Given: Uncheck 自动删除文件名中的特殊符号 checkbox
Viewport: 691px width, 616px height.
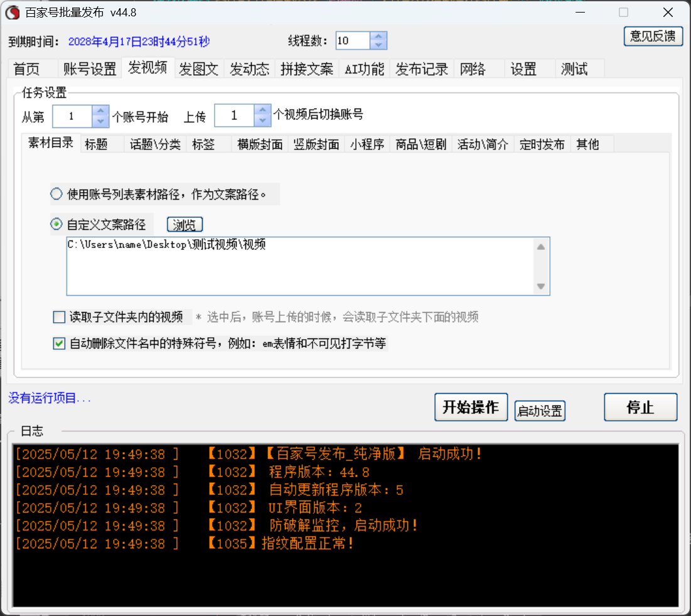Looking at the screenshot, I should (x=59, y=343).
